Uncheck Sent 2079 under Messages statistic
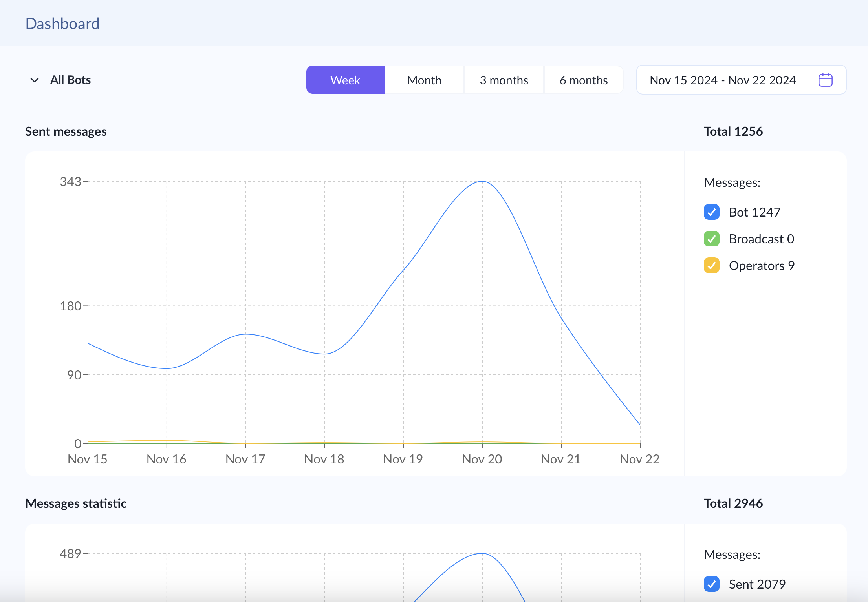868x602 pixels. pos(711,584)
